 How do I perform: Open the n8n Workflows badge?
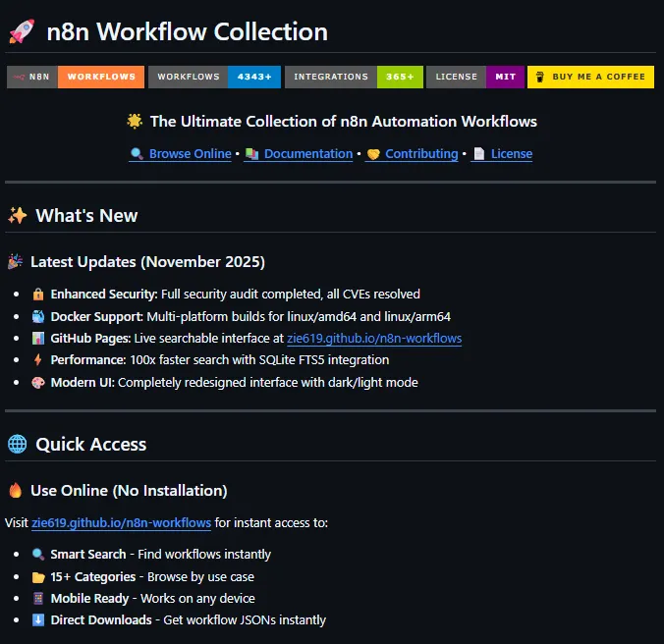coord(76,77)
